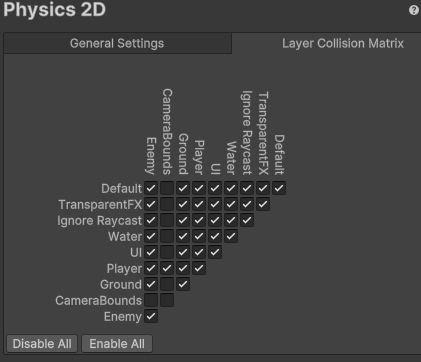The height and width of the screenshot is (362, 421).
Task: Enable Default and CameraBounds collision checkbox
Action: (x=167, y=188)
